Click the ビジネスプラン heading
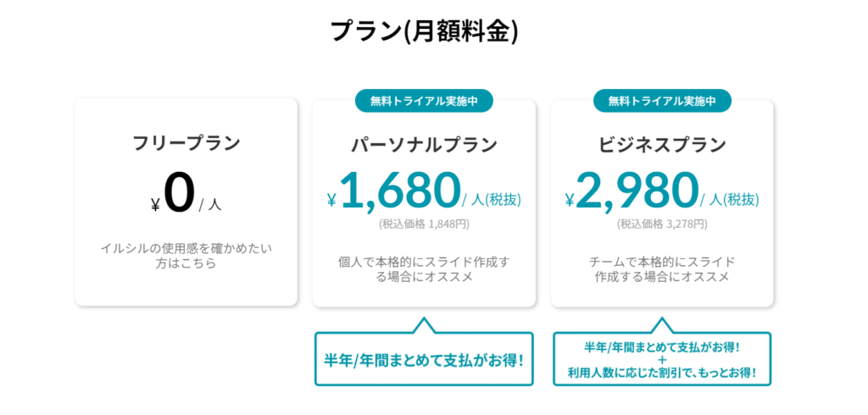This screenshot has height=415, width=868. (662, 145)
